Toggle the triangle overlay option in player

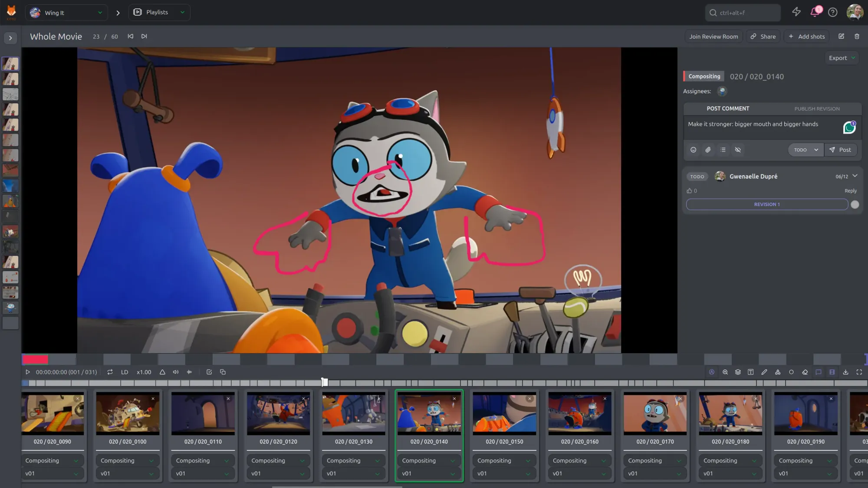162,372
